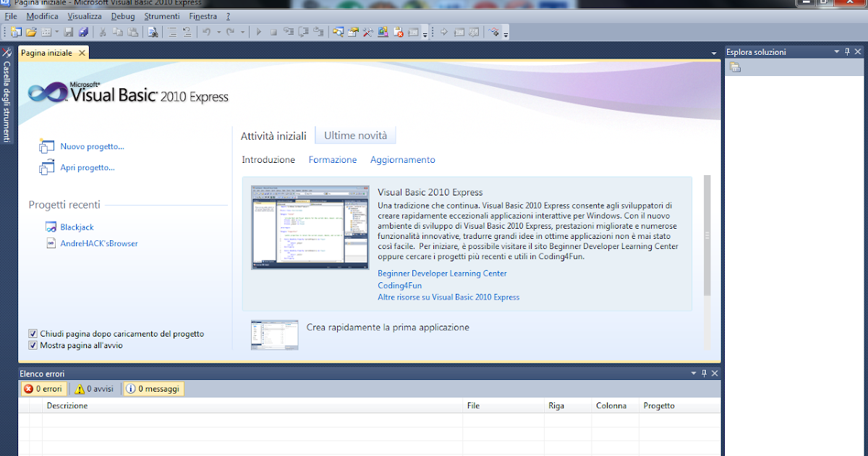Click the Paste clipboard icon
This screenshot has width=868, height=456.
(x=132, y=32)
